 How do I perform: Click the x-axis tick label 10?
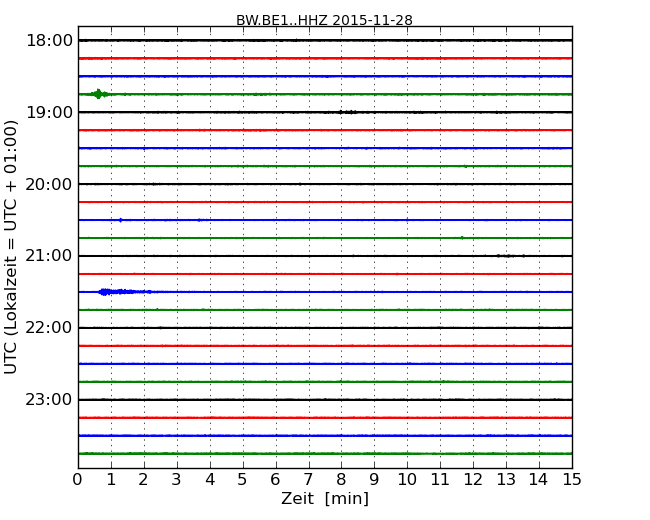(407, 480)
